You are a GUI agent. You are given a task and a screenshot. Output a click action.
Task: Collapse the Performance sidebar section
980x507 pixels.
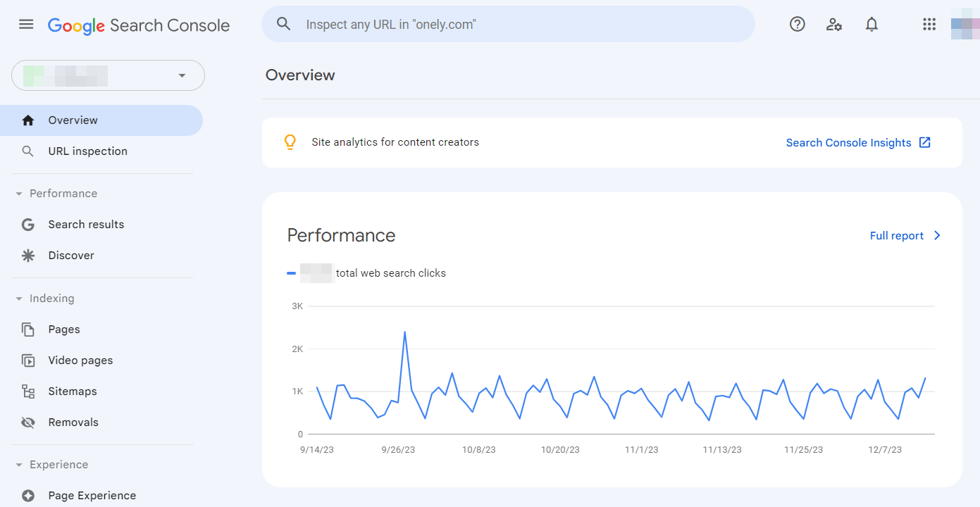tap(19, 194)
